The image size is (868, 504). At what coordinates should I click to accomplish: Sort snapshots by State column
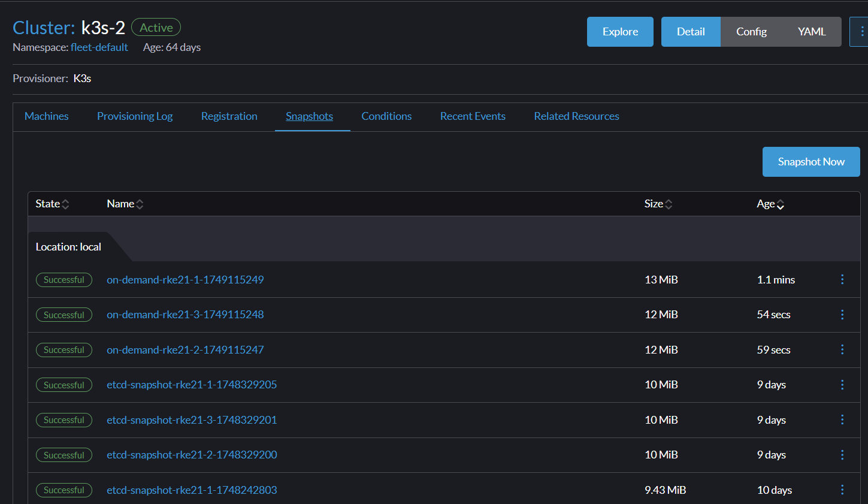(52, 204)
